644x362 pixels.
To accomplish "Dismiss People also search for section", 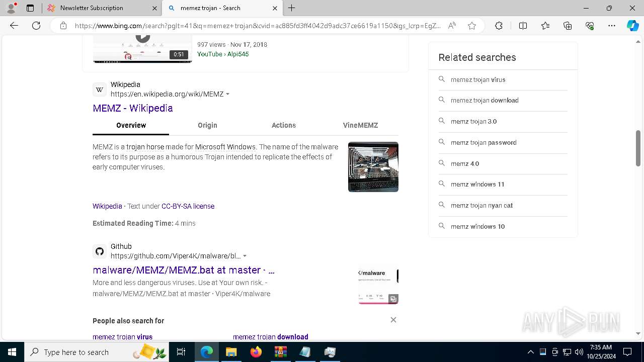I will click(393, 320).
